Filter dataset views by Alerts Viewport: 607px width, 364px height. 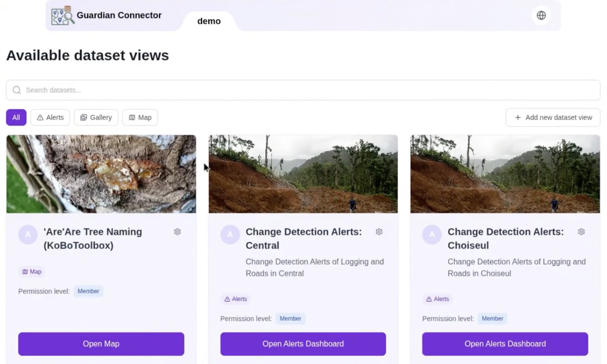tap(50, 118)
